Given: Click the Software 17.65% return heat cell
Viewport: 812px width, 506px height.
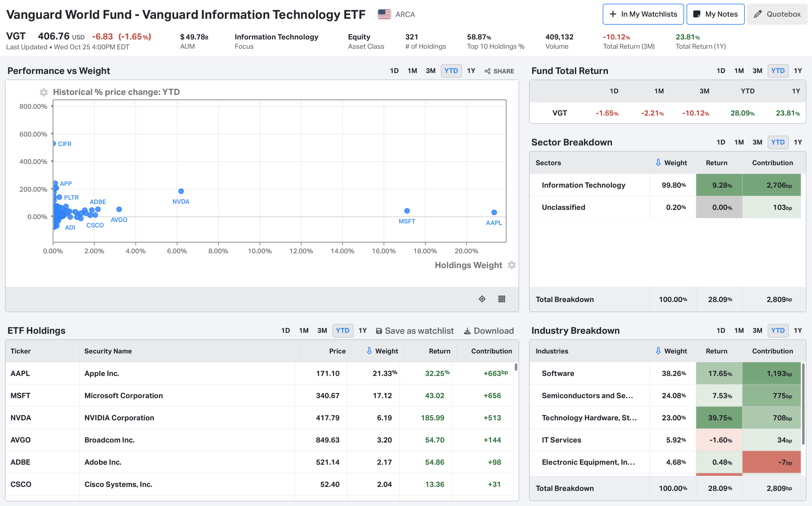Looking at the screenshot, I should 719,373.
